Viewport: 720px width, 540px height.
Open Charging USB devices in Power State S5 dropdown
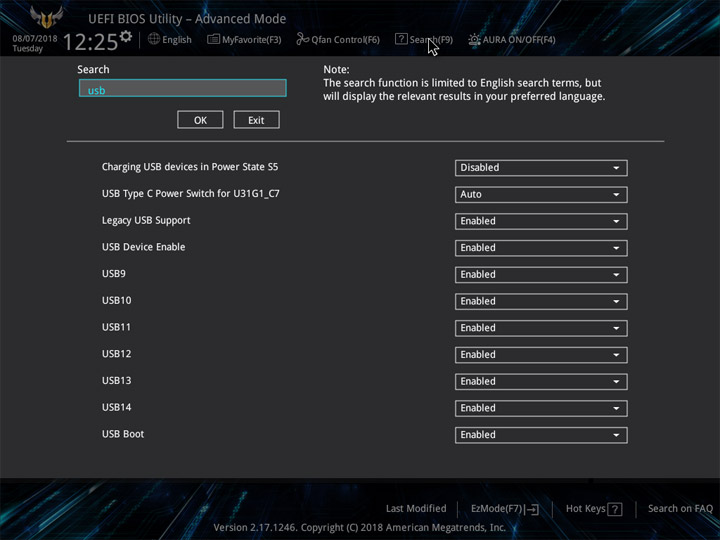click(541, 168)
